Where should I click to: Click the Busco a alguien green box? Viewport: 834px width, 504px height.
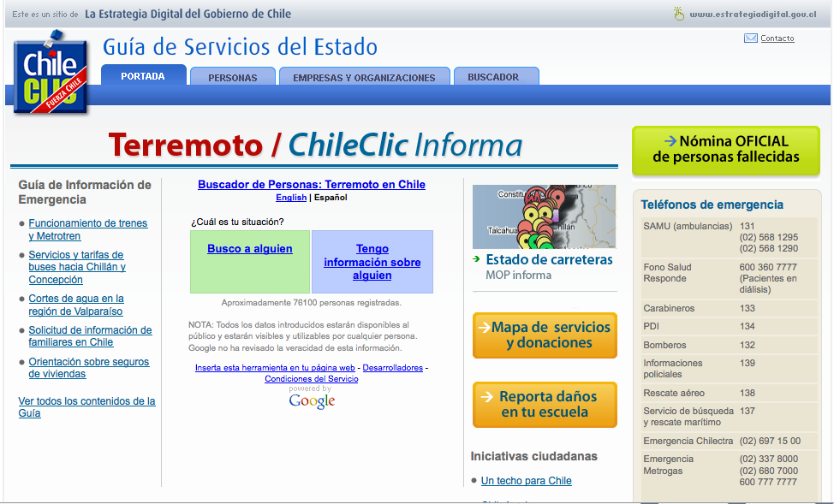(249, 248)
